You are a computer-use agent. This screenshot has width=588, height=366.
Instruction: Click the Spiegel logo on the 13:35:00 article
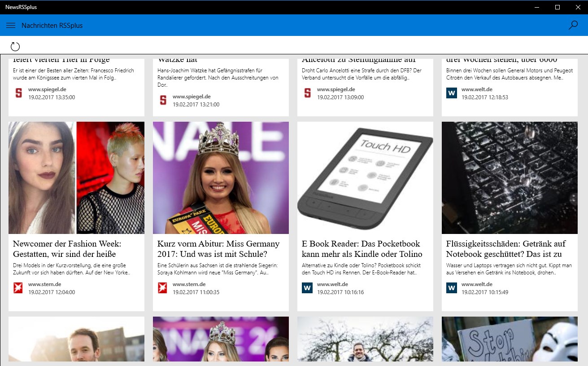(18, 93)
